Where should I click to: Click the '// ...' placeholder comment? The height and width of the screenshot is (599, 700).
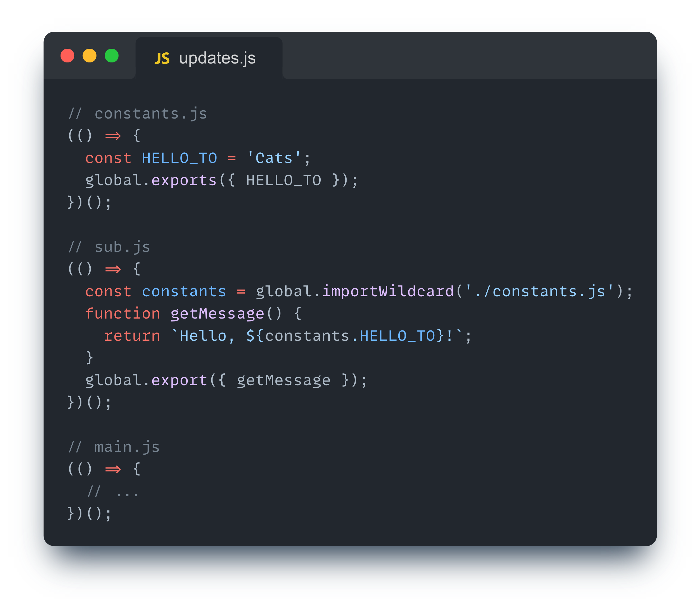click(x=113, y=492)
